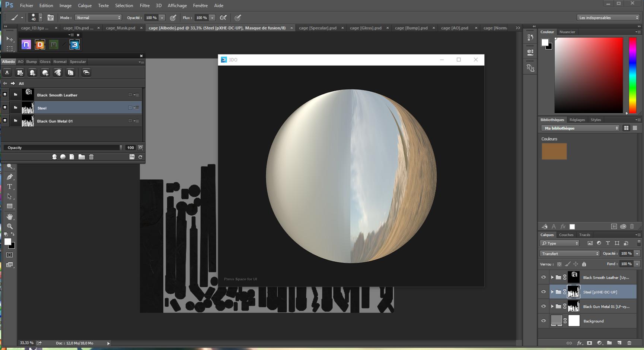Viewport: 644px width, 350px height.
Task: Switch to the Couches tab
Action: [x=566, y=235]
